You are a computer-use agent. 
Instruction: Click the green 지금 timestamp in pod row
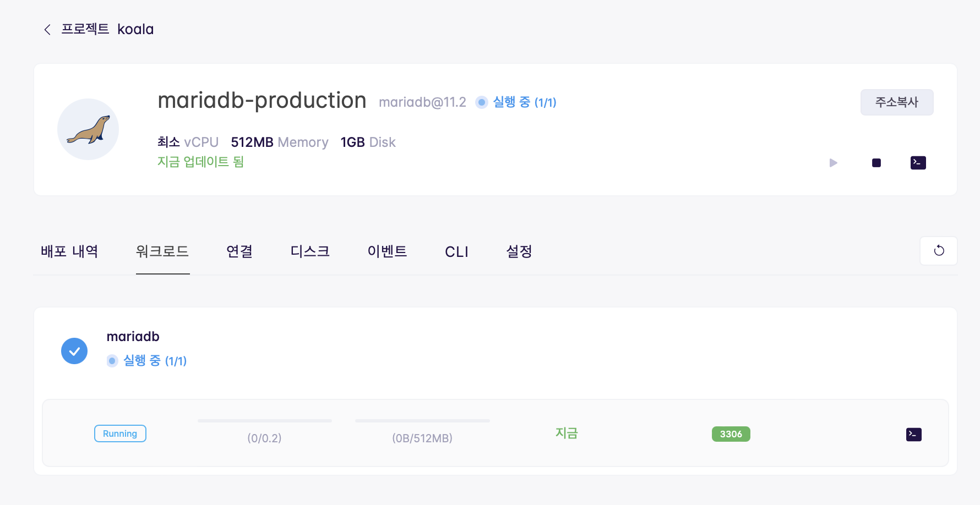pos(567,433)
